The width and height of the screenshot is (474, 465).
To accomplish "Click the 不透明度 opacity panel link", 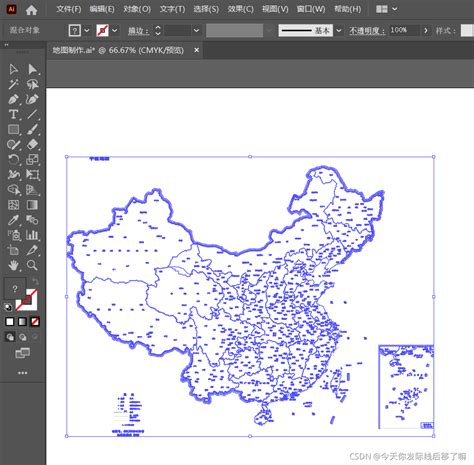I will coord(367,31).
